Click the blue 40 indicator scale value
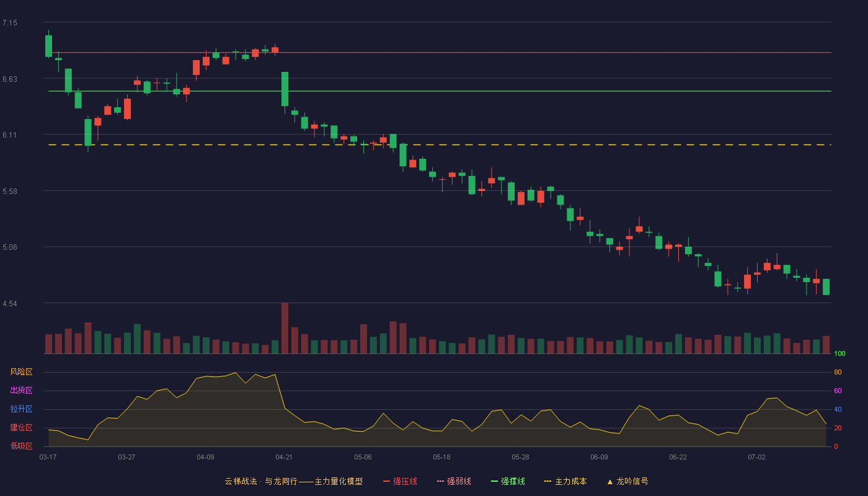 tap(838, 409)
